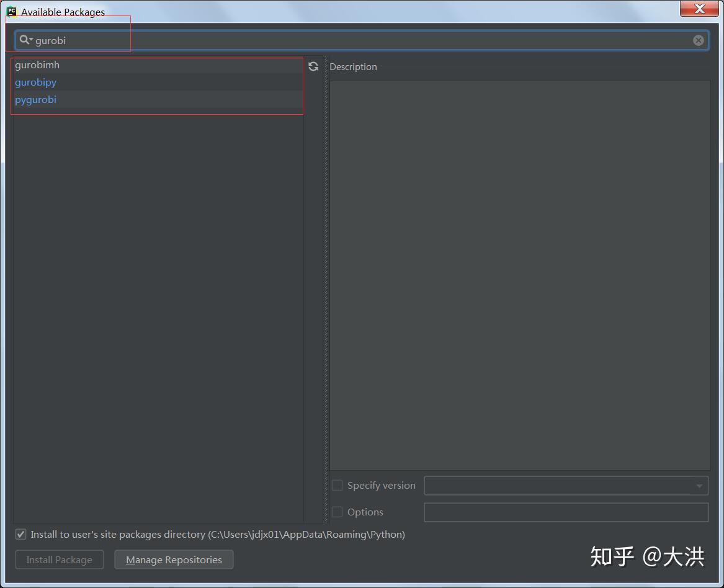Image resolution: width=724 pixels, height=588 pixels.
Task: Select the pygurobi package
Action: click(35, 99)
